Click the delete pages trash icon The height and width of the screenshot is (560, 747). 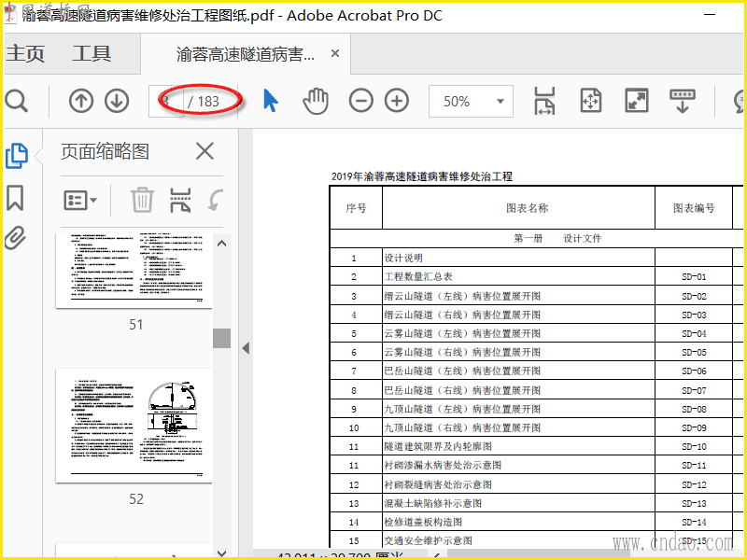142,200
